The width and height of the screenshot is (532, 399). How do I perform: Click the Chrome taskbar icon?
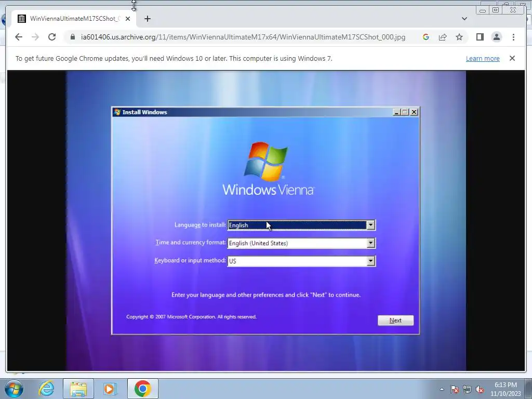tap(143, 389)
